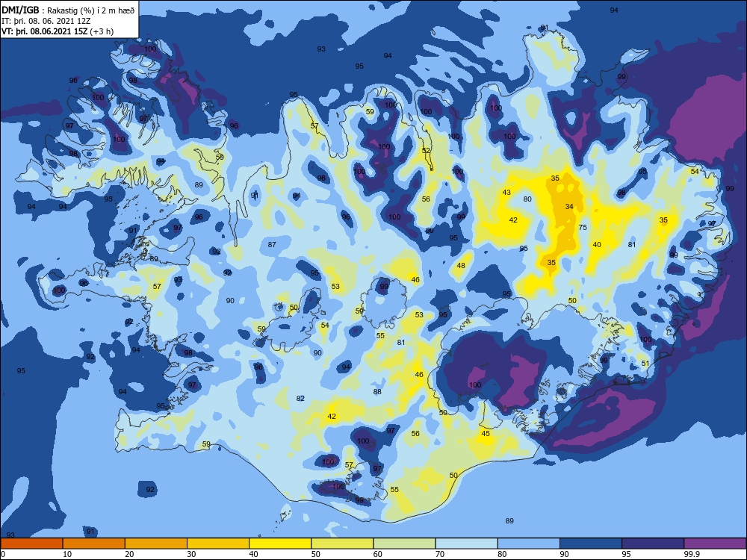
Task: Pick the light blue 70–80 legend swatch
Action: point(466,544)
